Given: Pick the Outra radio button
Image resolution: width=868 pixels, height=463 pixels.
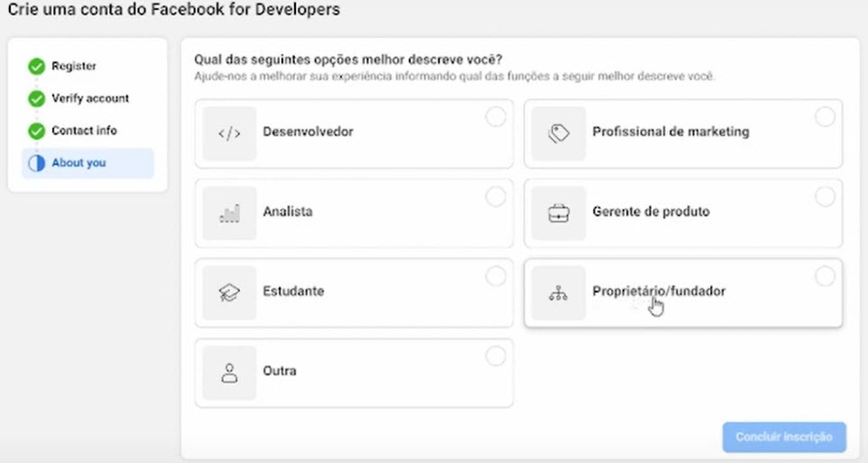Looking at the screenshot, I should point(495,357).
